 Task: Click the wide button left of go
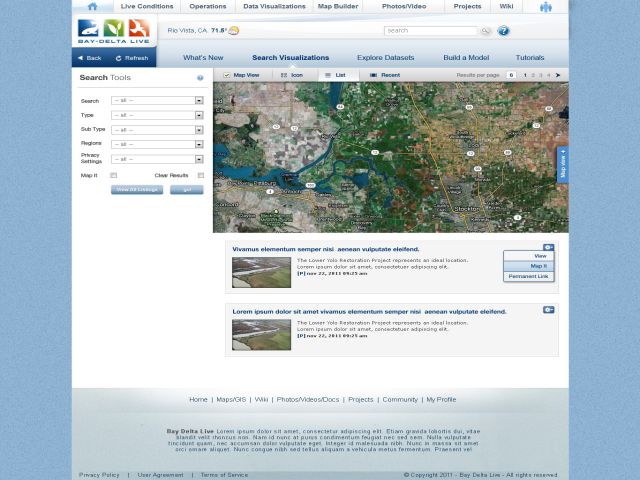point(137,190)
